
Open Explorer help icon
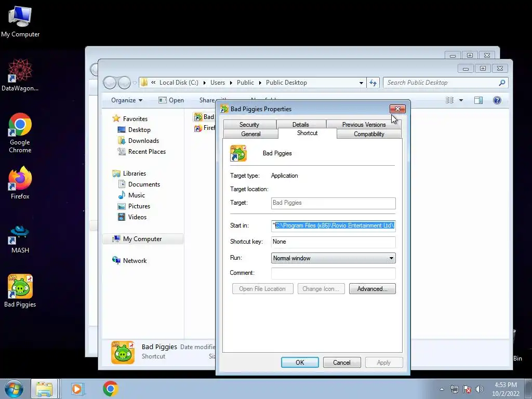(x=497, y=100)
